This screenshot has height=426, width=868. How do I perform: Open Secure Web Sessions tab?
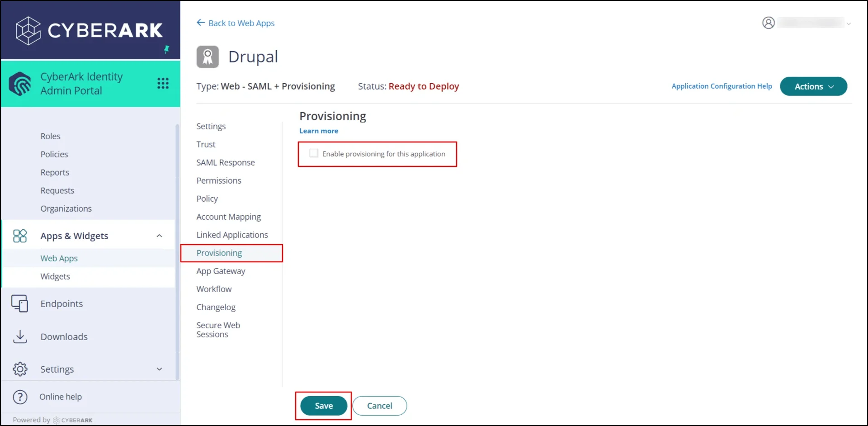click(x=218, y=330)
